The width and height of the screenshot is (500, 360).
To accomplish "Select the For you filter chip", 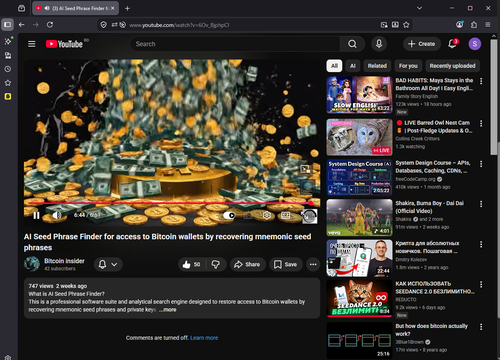I will click(408, 66).
